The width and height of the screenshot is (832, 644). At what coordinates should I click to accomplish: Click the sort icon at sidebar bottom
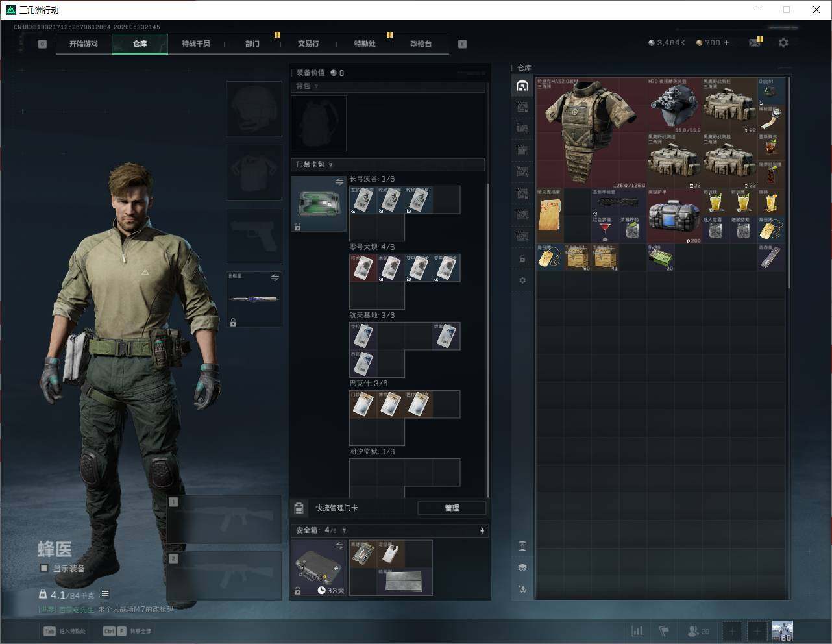(x=522, y=589)
